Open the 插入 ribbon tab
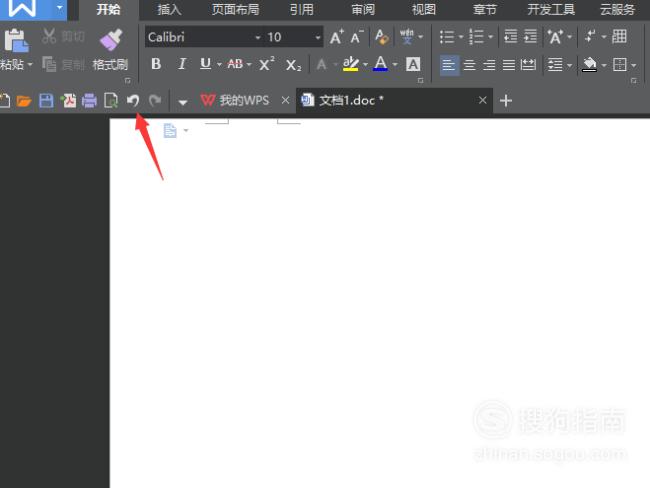The height and width of the screenshot is (488, 650). click(169, 10)
